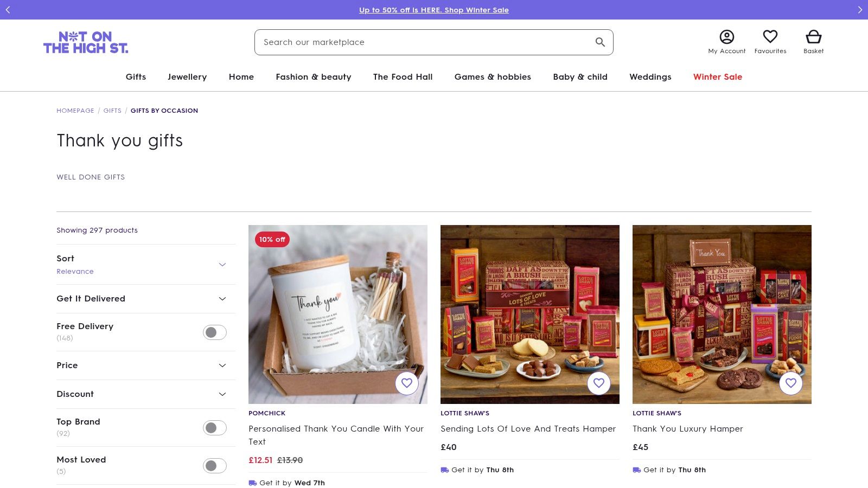Expand the Discount filter
The width and height of the screenshot is (868, 488).
pyautogui.click(x=146, y=394)
